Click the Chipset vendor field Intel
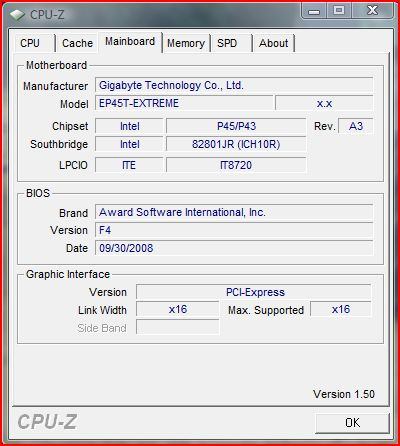The image size is (400, 446). (x=129, y=126)
